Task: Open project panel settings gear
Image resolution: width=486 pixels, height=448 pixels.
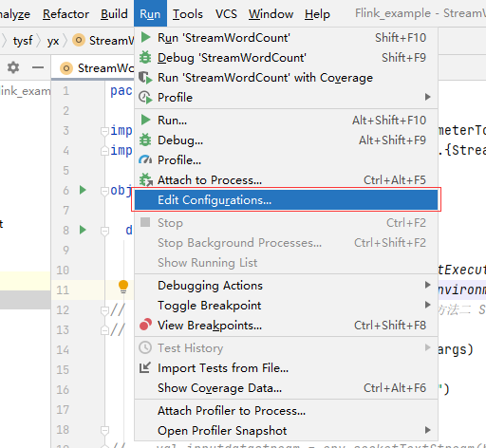Action: click(13, 67)
